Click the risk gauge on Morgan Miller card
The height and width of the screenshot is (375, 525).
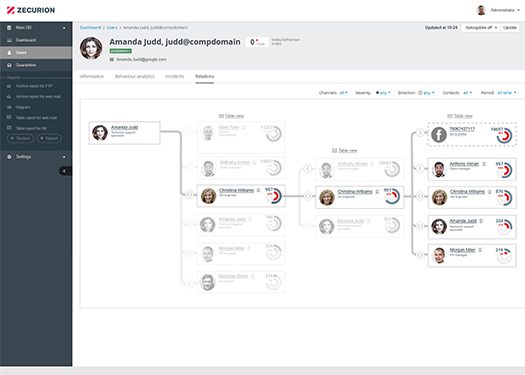pos(504,255)
